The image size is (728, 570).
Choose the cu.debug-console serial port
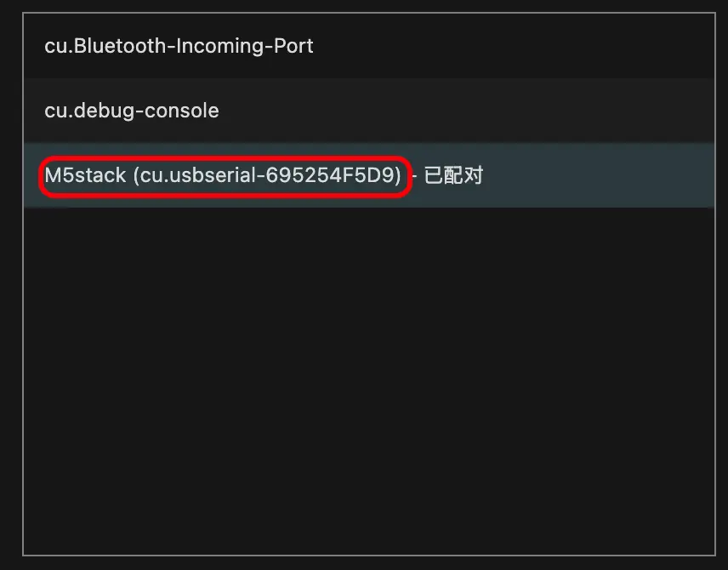click(x=132, y=111)
